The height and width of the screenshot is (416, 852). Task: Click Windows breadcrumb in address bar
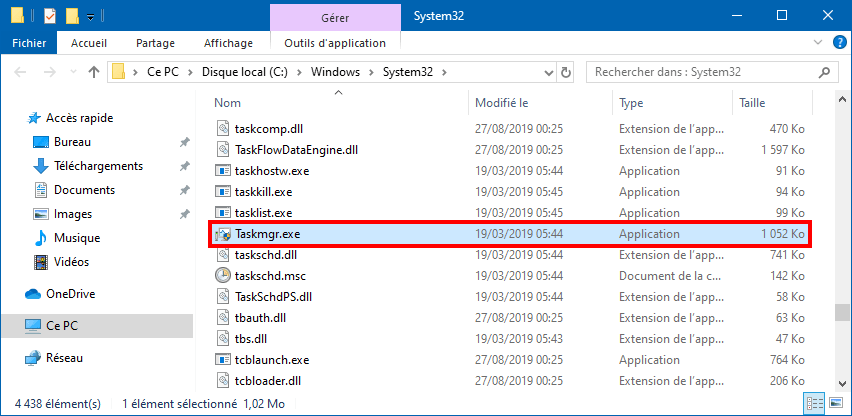click(335, 72)
